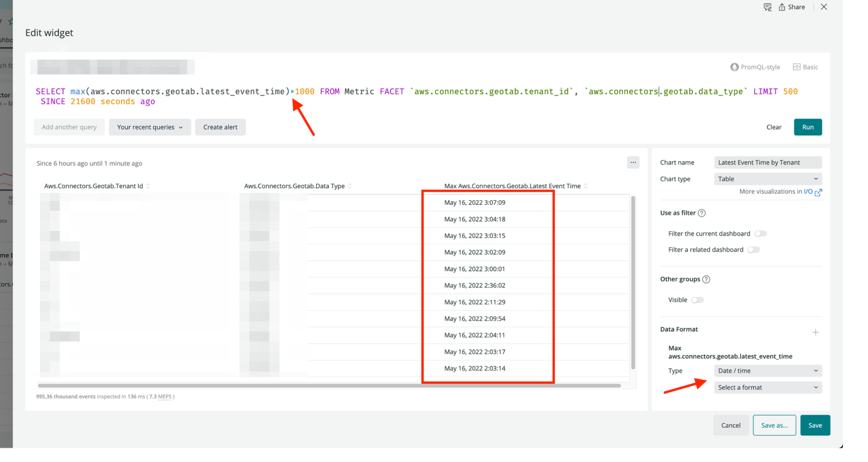The image size is (868, 462).
Task: Click the table horizontal scrollbar
Action: pyautogui.click(x=329, y=386)
